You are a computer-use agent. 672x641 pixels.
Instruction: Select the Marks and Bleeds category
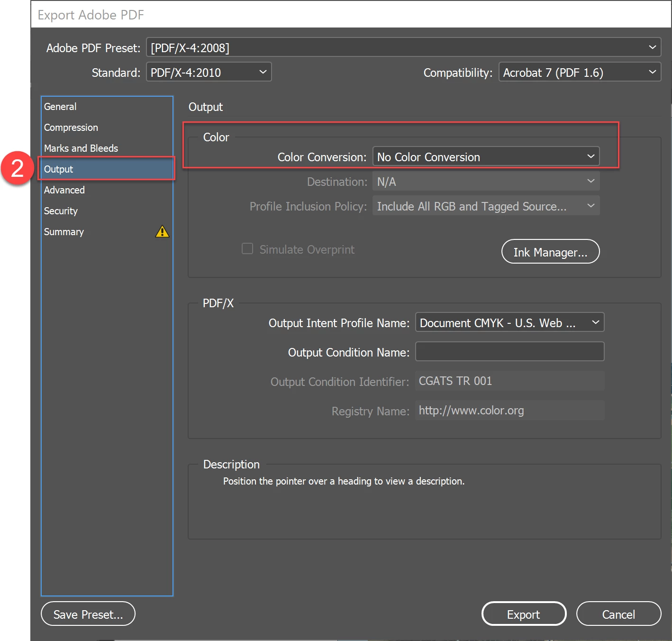107,148
